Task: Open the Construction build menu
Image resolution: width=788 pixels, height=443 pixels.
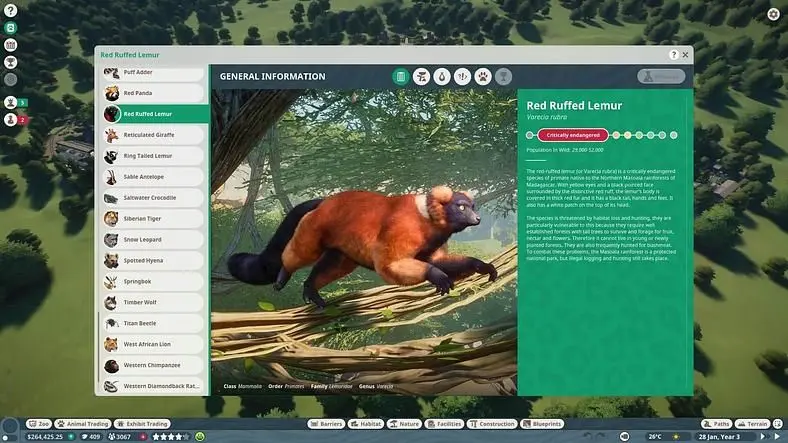Action: [x=491, y=424]
